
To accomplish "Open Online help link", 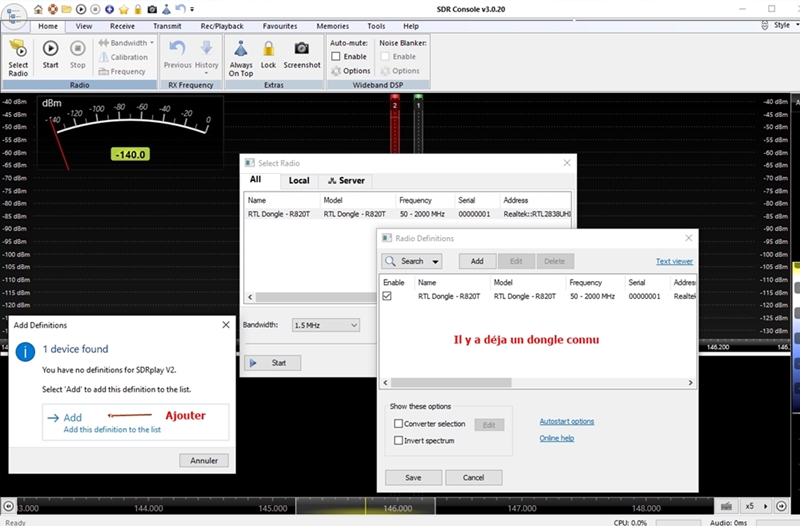I will pos(557,438).
